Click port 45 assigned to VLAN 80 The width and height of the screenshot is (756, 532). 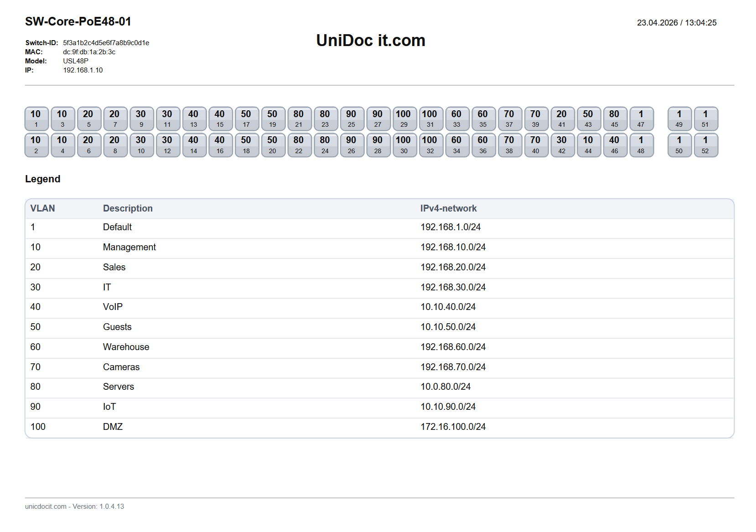(615, 119)
